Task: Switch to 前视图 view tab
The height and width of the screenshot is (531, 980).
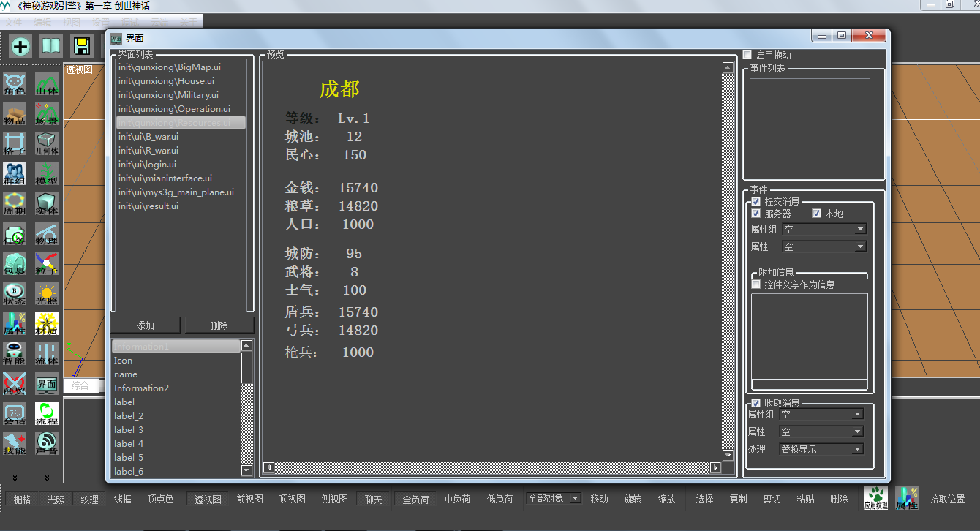Action: (x=249, y=500)
